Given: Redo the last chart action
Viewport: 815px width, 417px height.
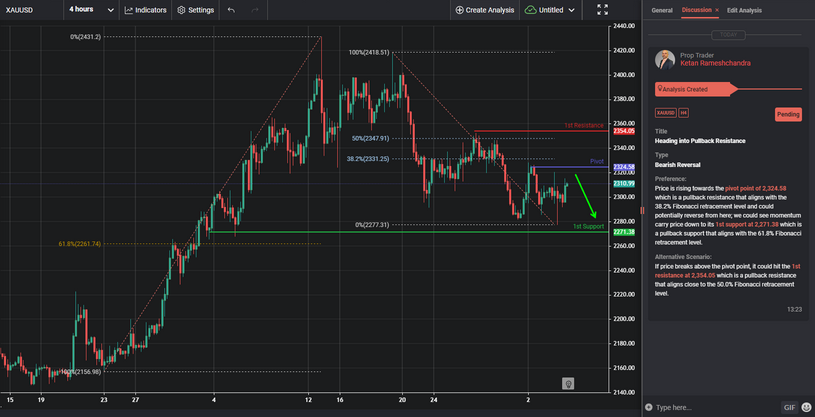Looking at the screenshot, I should (255, 10).
